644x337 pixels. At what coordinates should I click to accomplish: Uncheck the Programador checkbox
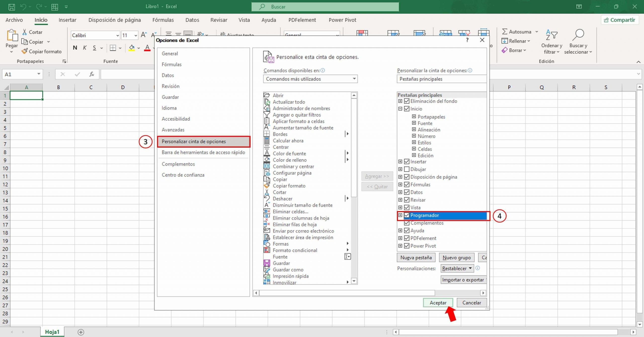407,215
